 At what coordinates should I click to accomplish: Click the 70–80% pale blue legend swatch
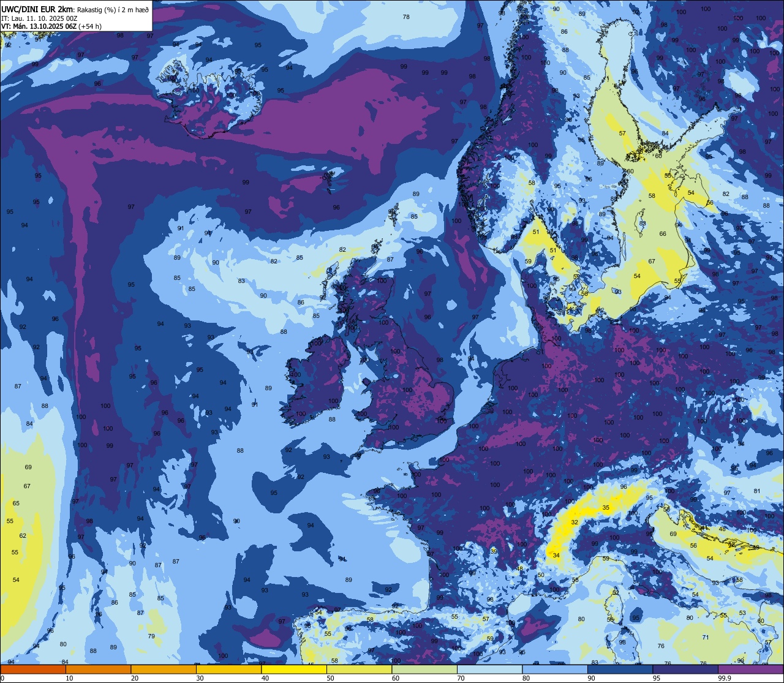(489, 670)
